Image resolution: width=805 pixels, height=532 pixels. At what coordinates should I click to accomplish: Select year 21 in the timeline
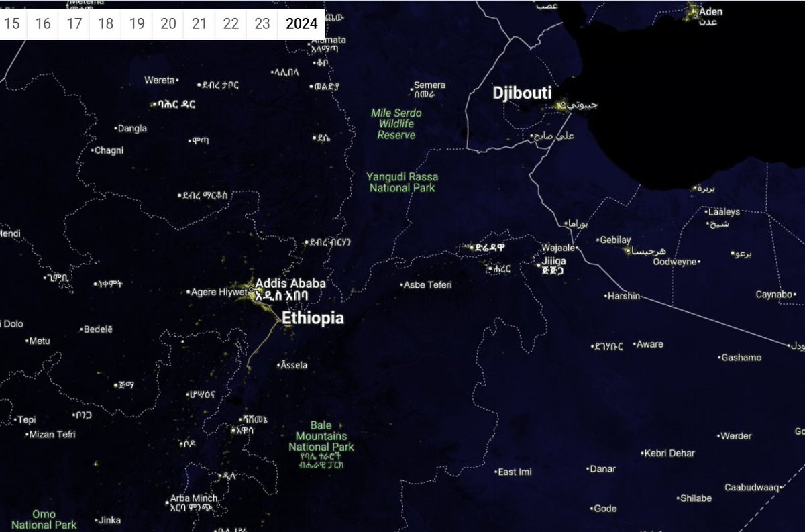click(x=199, y=24)
